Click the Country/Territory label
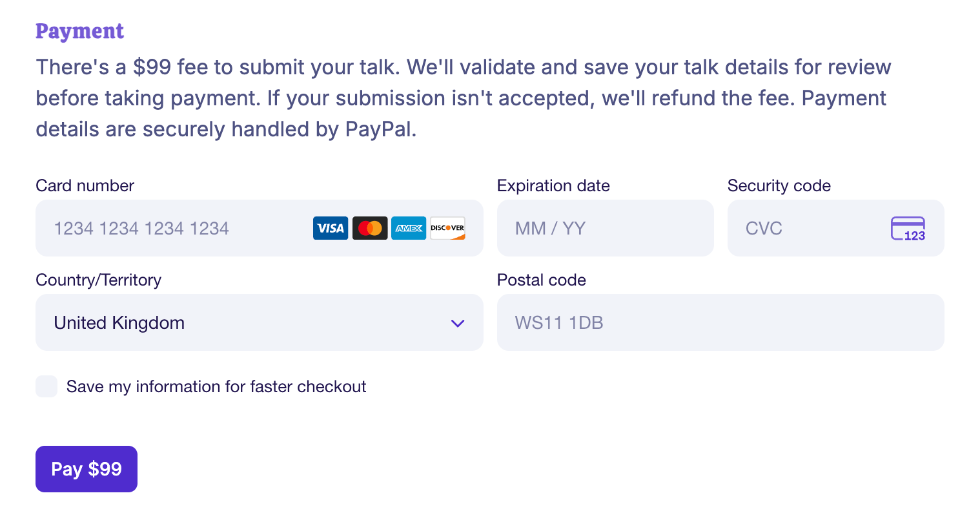The width and height of the screenshot is (980, 513). pyautogui.click(x=99, y=280)
